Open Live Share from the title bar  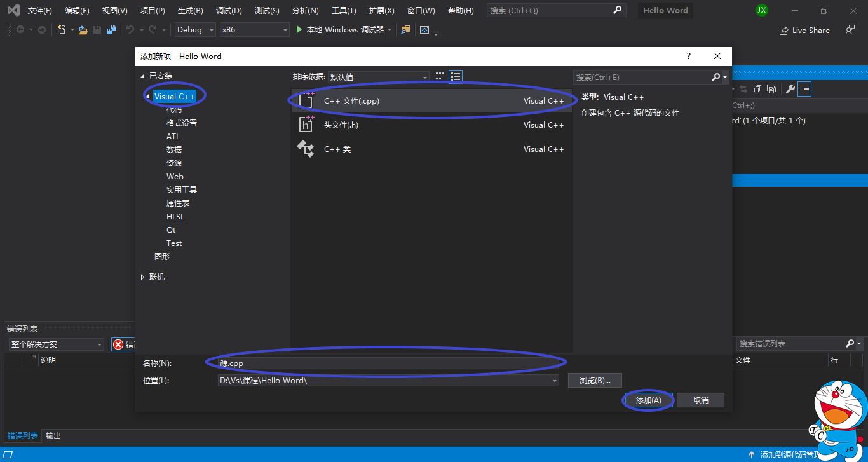coord(804,30)
